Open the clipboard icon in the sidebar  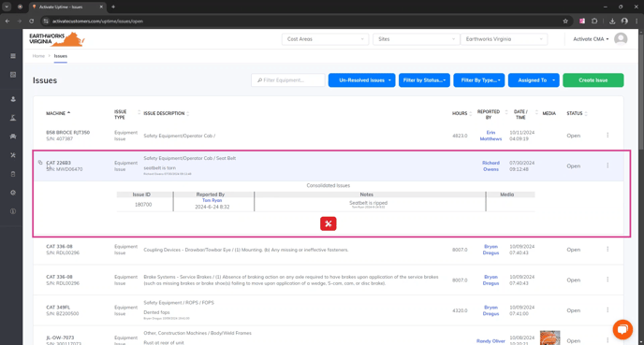tap(13, 174)
